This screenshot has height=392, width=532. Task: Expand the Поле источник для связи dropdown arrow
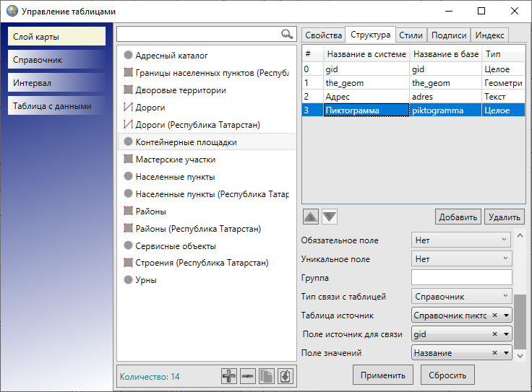click(506, 334)
